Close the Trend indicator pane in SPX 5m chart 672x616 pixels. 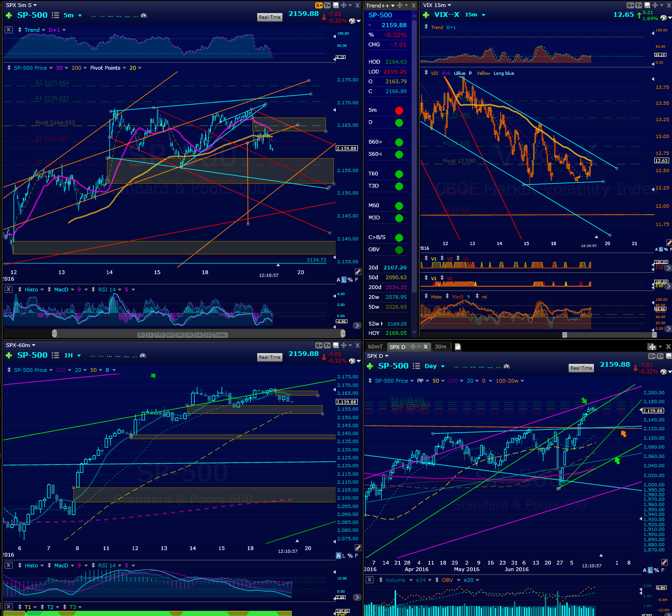(x=8, y=29)
